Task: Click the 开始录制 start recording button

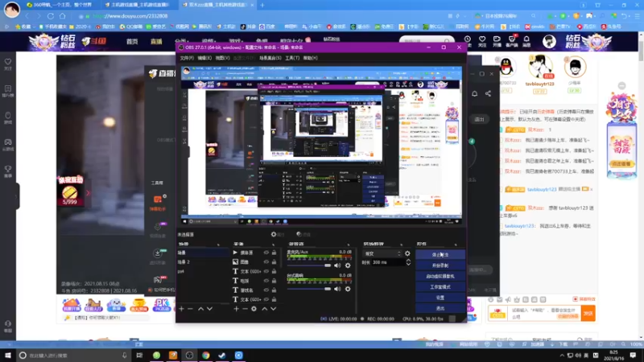Action: 440,265
